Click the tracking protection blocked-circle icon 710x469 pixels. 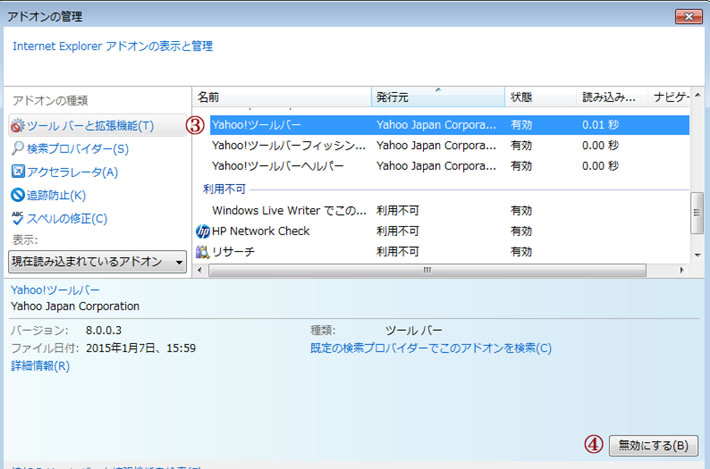pyautogui.click(x=17, y=195)
